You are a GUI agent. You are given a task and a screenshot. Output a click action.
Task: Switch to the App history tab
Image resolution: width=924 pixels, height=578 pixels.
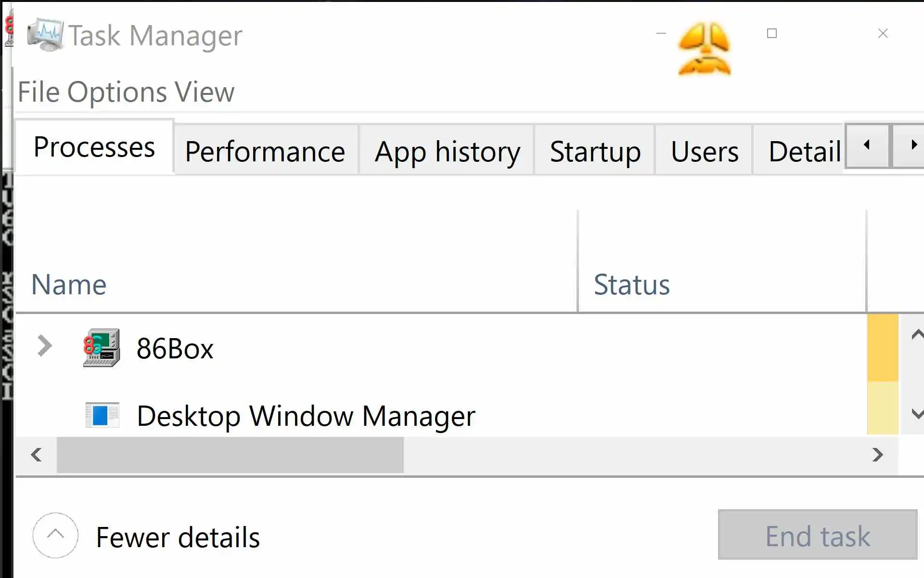coord(447,151)
